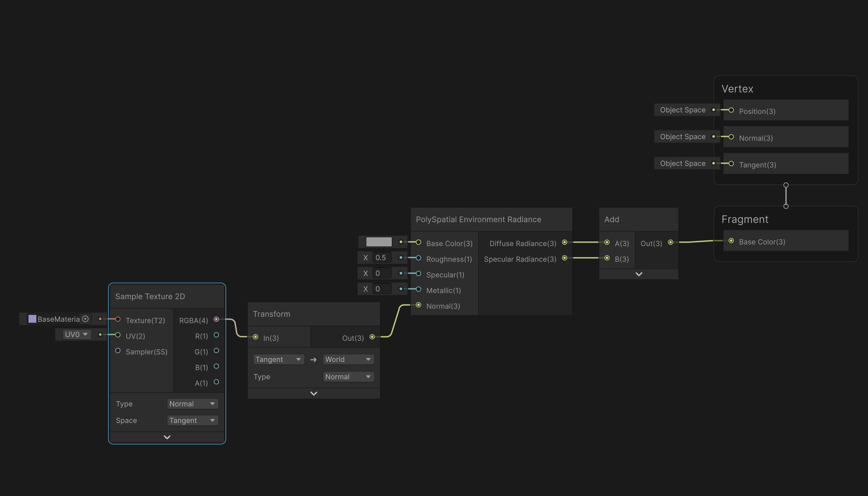868x496 pixels.
Task: Open the Object Space dropdown for Position(3)
Action: pos(687,110)
